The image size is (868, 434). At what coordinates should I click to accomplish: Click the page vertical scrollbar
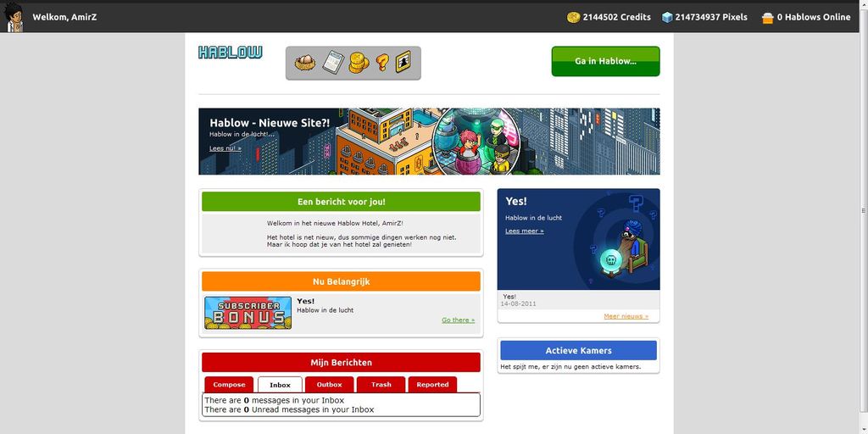click(863, 210)
